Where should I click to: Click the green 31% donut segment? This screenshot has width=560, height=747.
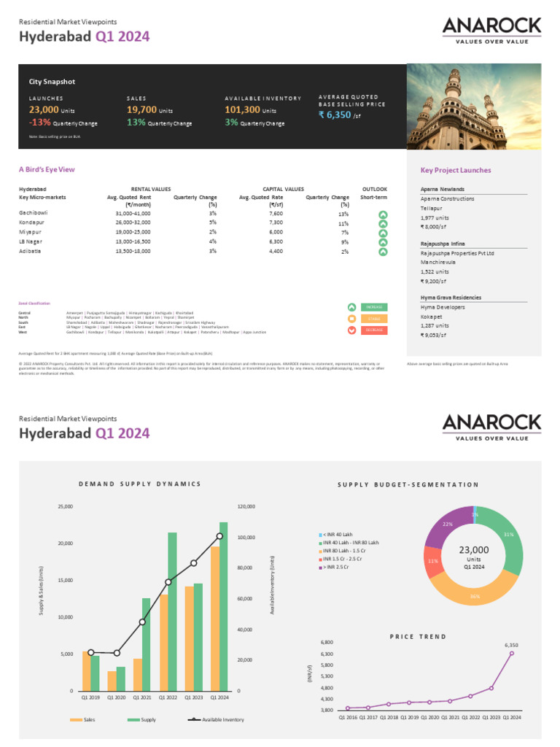pyautogui.click(x=508, y=535)
